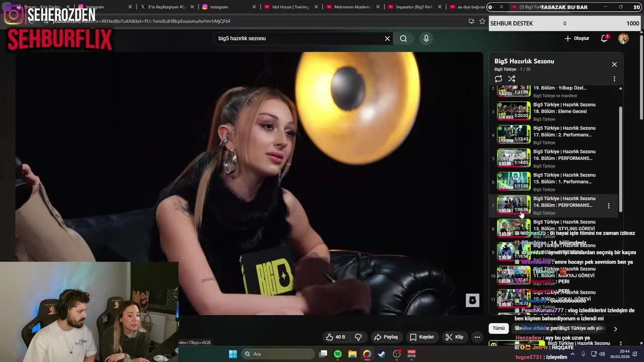Viewport: 644px width, 362px height.
Task: Open more video actions menu
Action: pyautogui.click(x=477, y=337)
